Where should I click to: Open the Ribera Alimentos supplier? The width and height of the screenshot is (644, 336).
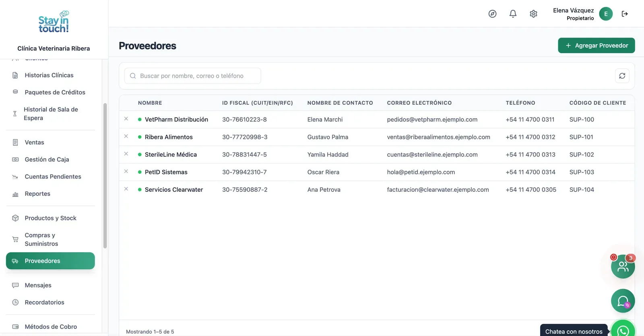[169, 137]
